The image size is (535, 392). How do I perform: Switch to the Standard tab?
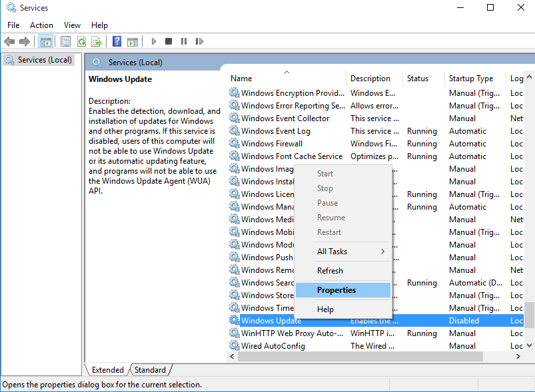[151, 370]
